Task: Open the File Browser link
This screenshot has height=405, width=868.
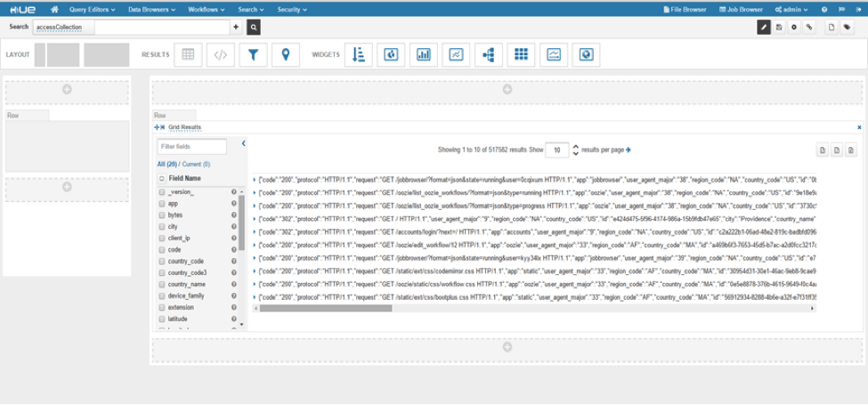Action: [x=686, y=9]
